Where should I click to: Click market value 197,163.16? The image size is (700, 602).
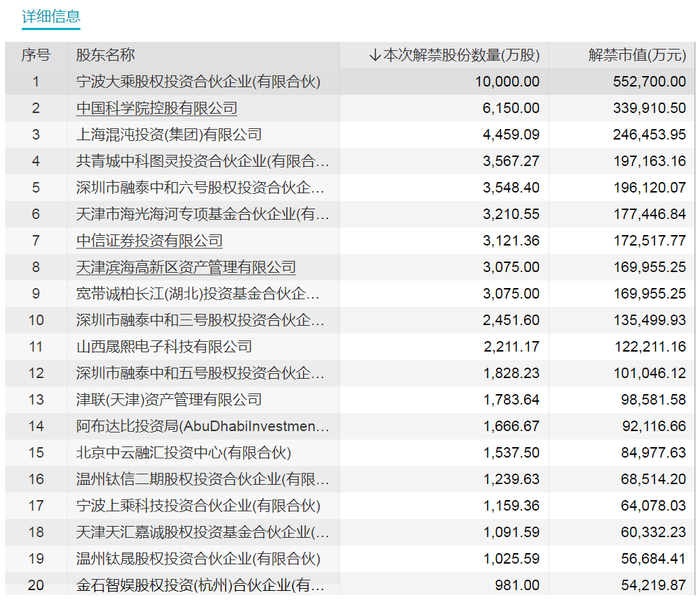pyautogui.click(x=650, y=161)
